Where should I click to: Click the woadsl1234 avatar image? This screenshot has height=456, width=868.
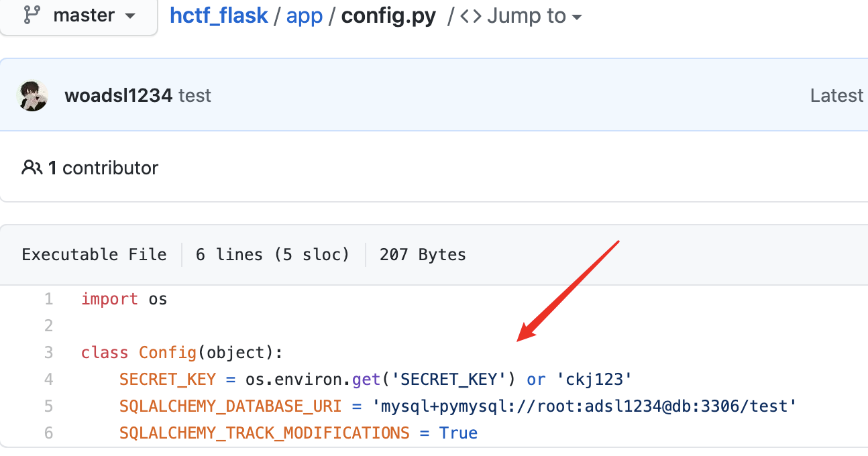point(32,95)
